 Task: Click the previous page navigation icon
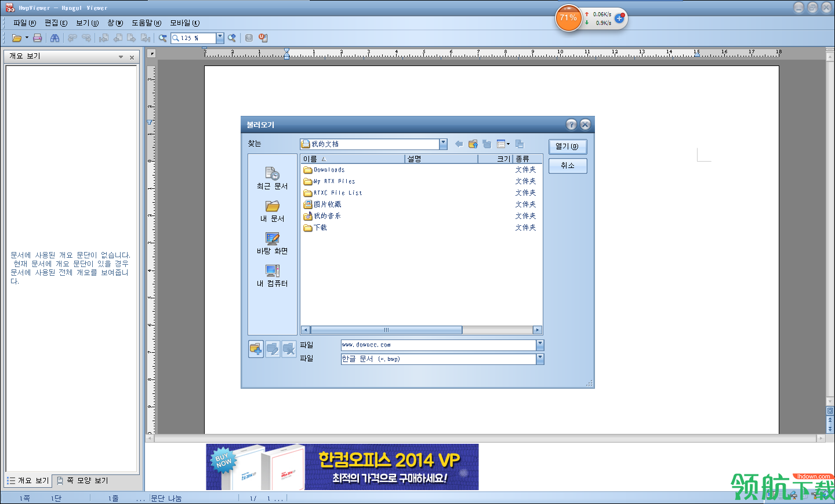118,38
